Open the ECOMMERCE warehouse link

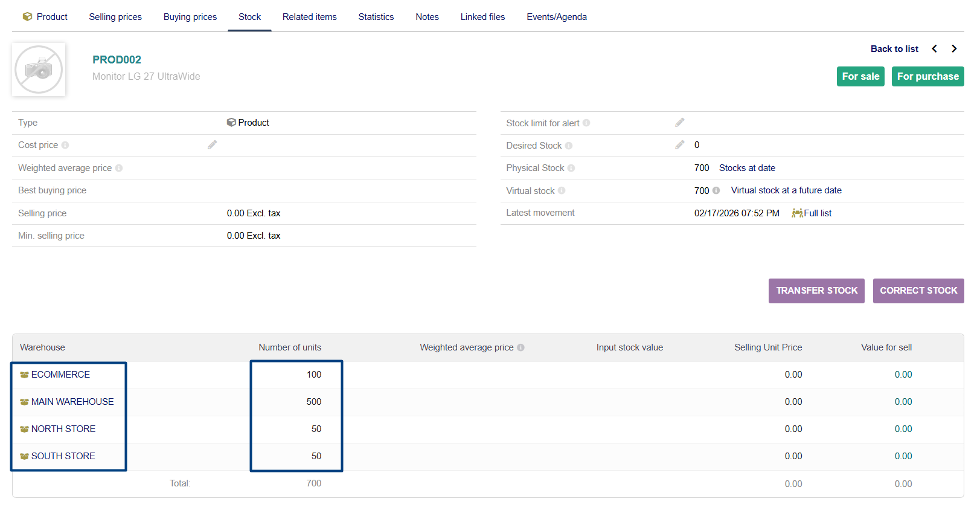click(60, 375)
